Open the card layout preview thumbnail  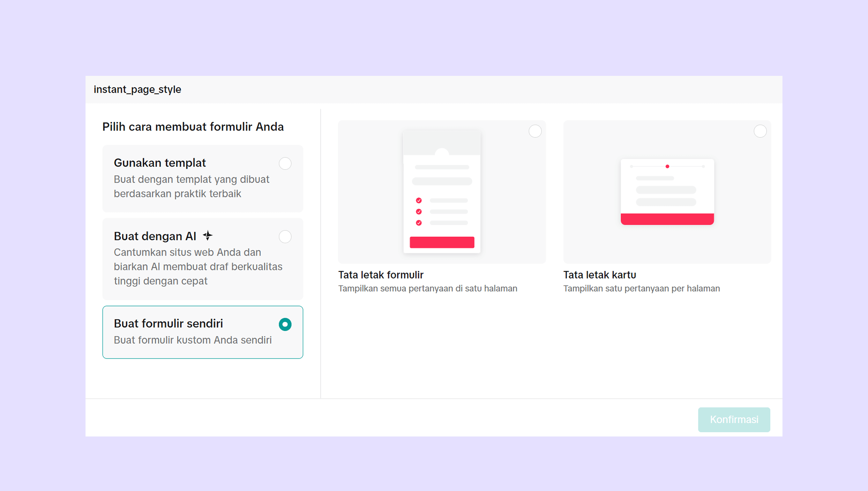pos(667,192)
